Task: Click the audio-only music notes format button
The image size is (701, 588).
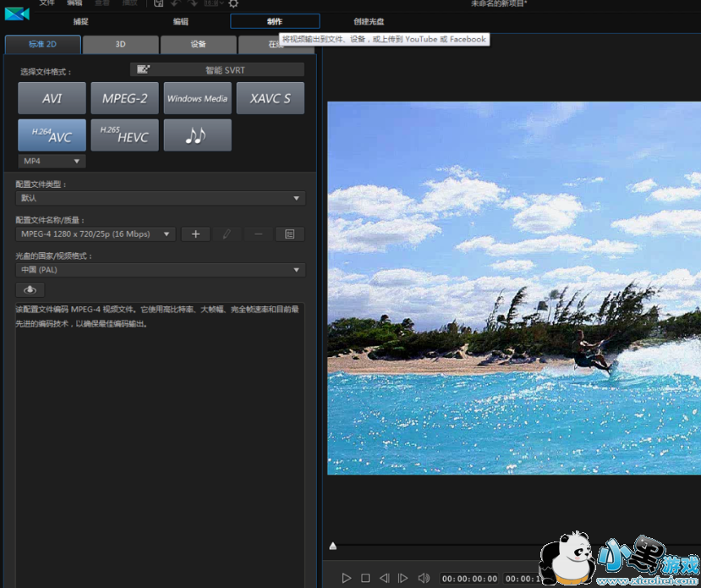Action: point(197,135)
